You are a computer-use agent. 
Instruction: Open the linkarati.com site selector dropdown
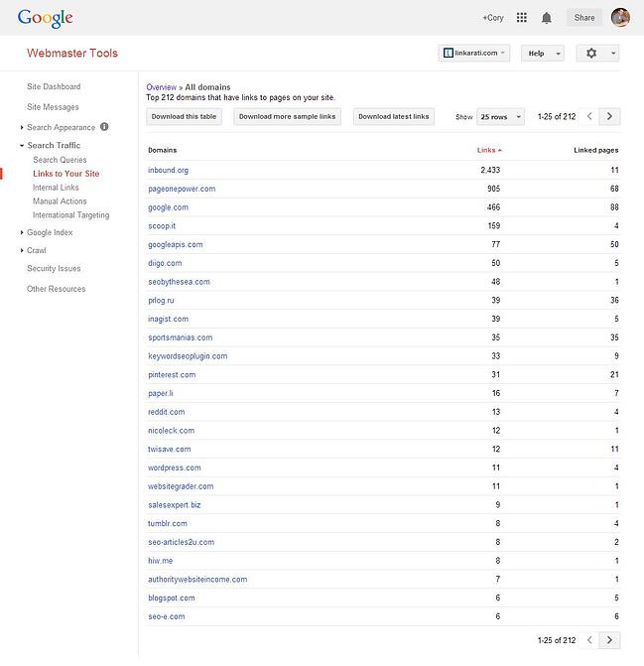pyautogui.click(x=473, y=53)
